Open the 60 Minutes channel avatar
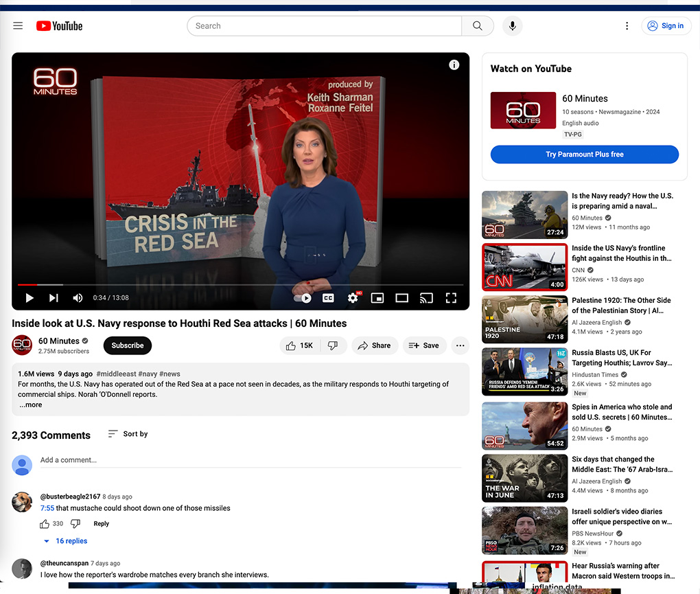This screenshot has width=700, height=594. click(22, 345)
